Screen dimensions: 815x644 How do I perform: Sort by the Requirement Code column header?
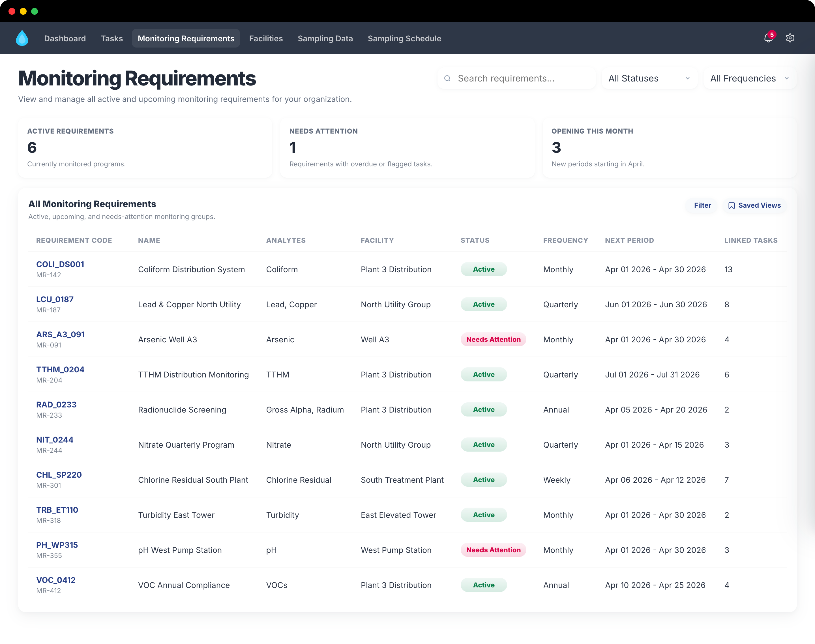pyautogui.click(x=74, y=241)
